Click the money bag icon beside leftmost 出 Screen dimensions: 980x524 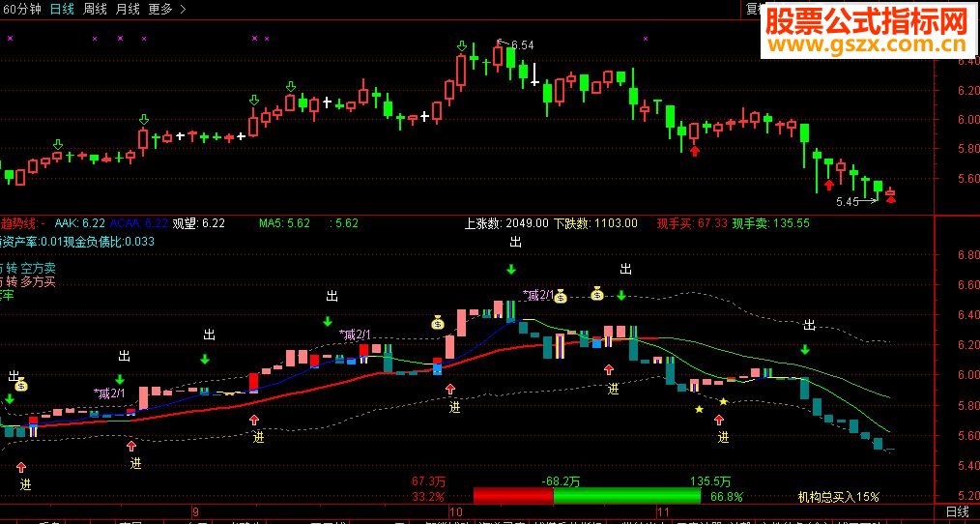pyautogui.click(x=21, y=385)
